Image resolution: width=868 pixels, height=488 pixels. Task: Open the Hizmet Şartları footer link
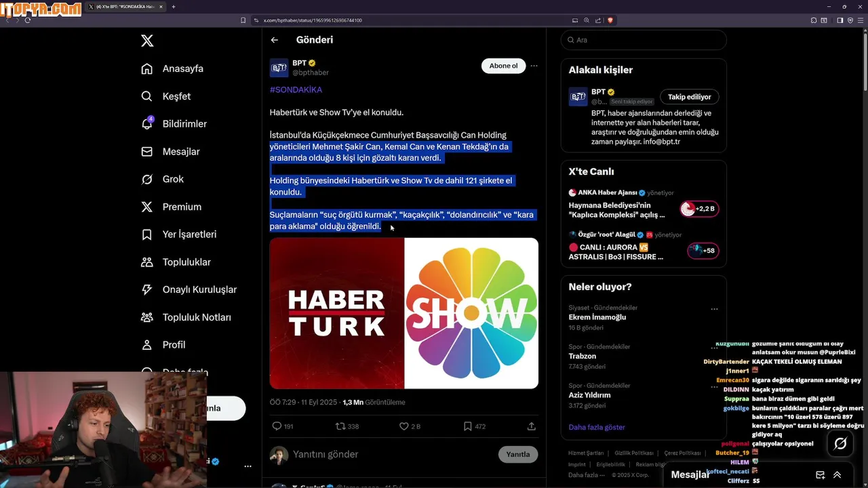click(x=586, y=453)
